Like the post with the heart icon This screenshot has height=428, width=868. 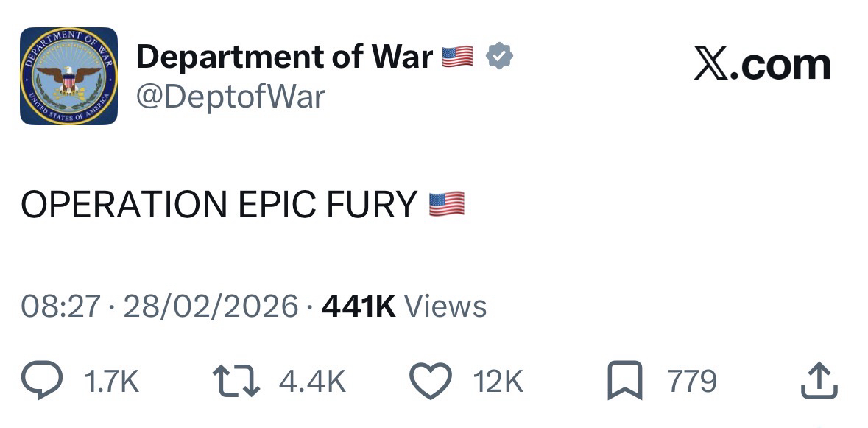431,380
